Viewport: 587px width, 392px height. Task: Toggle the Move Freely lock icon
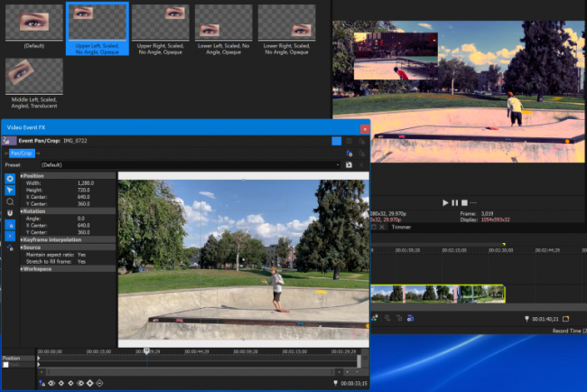pos(10,247)
